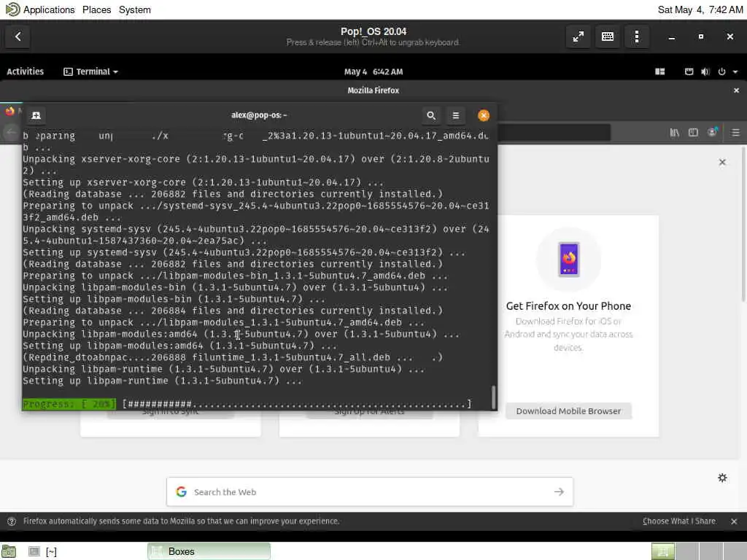Close the terminal with orange button
This screenshot has width=747, height=560.
point(483,115)
